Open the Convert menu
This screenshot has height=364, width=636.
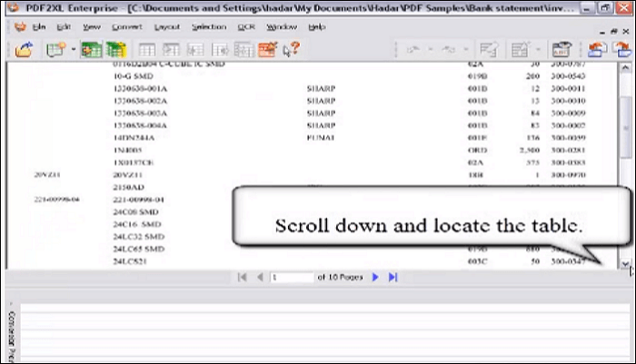point(126,27)
